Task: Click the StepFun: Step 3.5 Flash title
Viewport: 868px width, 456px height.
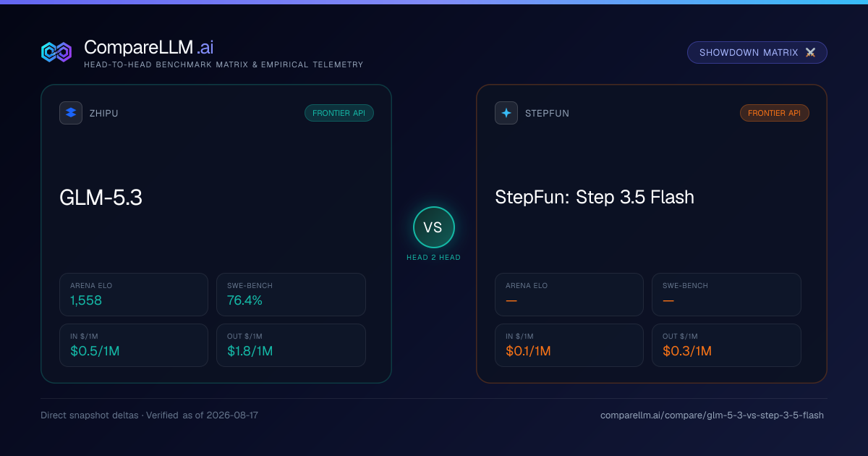Action: [x=595, y=197]
